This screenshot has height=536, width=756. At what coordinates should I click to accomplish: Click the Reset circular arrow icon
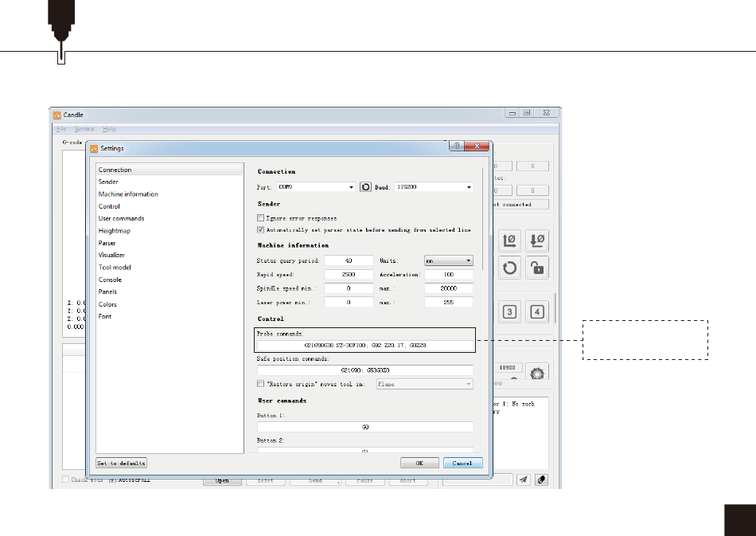point(509,268)
